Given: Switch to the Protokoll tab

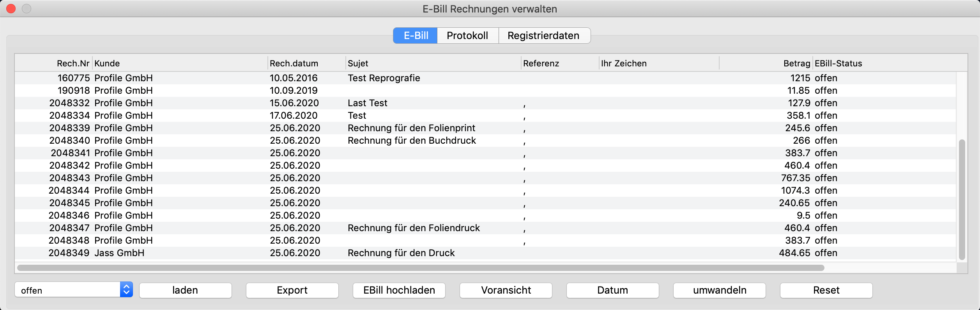Looking at the screenshot, I should (x=467, y=36).
